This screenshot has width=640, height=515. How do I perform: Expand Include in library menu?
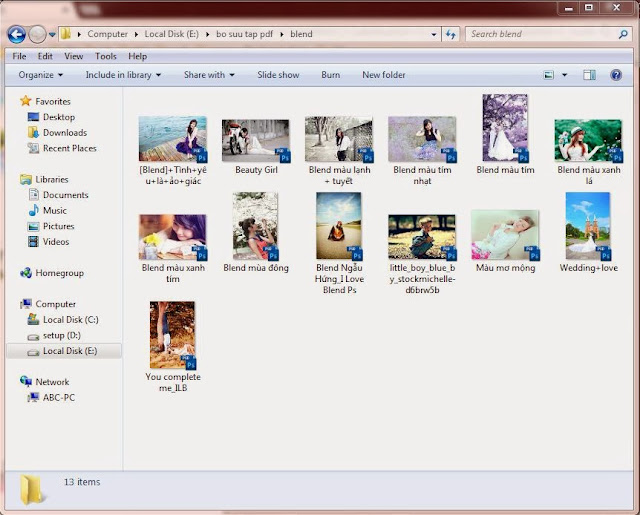pyautogui.click(x=123, y=75)
